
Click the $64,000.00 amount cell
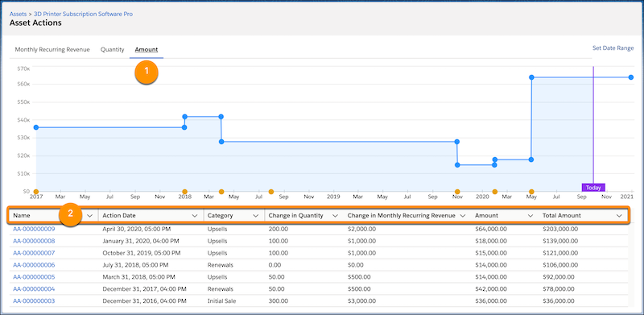(x=491, y=229)
